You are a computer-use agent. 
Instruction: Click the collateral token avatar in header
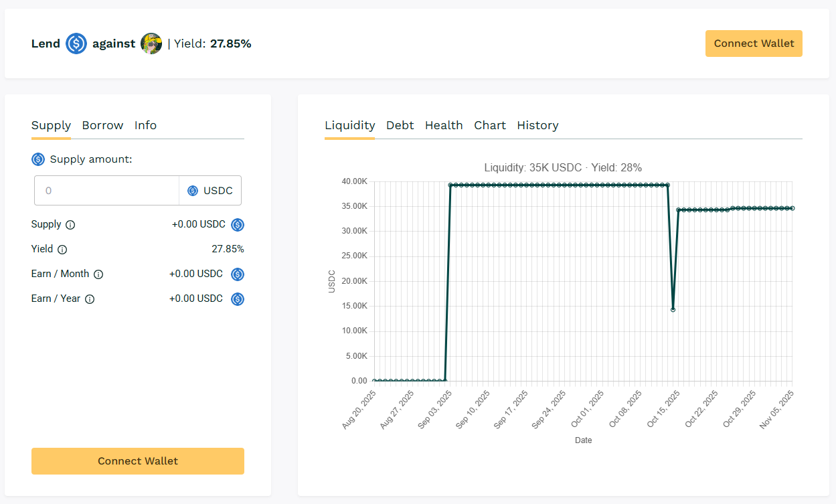(x=151, y=44)
